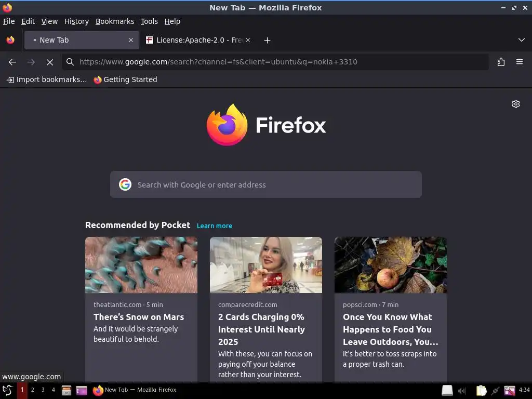Open the volume tray icon

pos(462,391)
